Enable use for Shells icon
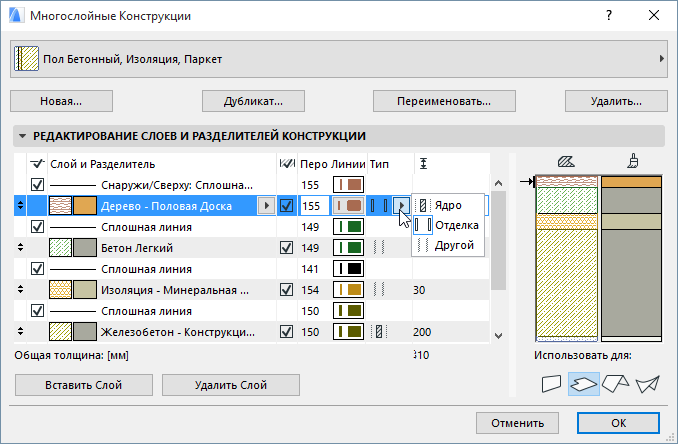The image size is (678, 444). (647, 384)
